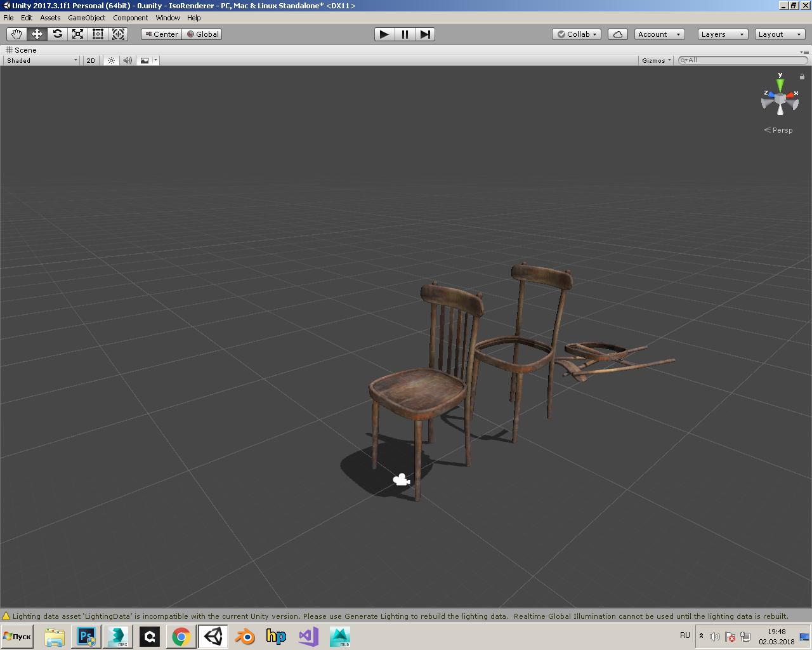The width and height of the screenshot is (812, 650).
Task: Toggle 2D scene view mode
Action: [x=91, y=60]
